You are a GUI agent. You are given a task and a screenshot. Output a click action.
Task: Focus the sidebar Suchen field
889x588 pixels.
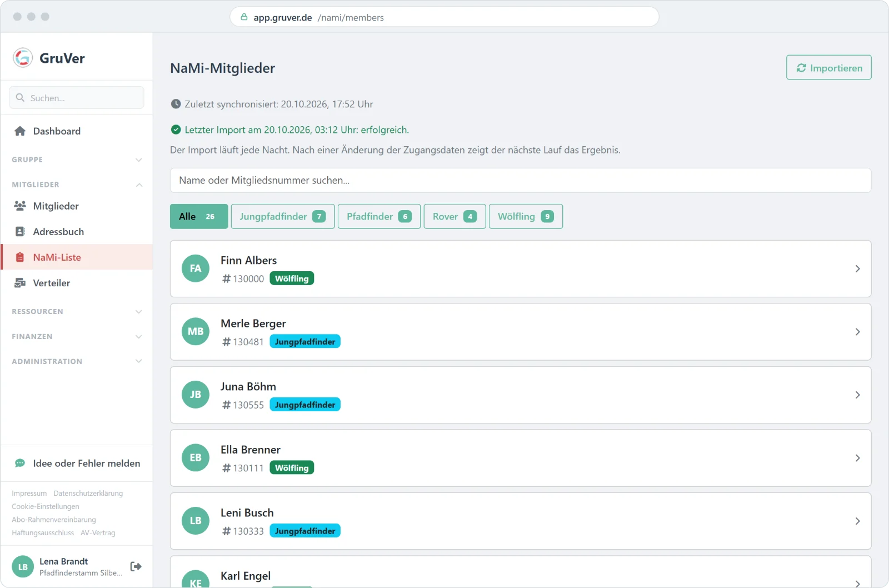[77, 98]
